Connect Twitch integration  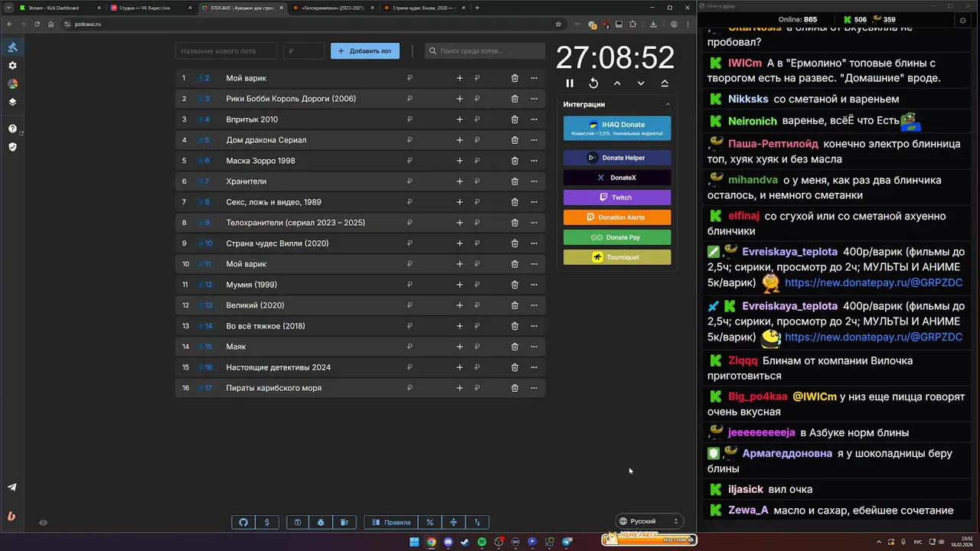(x=617, y=197)
